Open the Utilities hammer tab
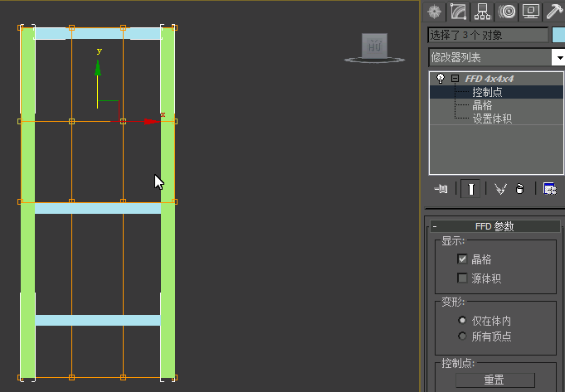Screen dimensions: 565x392 [x=554, y=12]
